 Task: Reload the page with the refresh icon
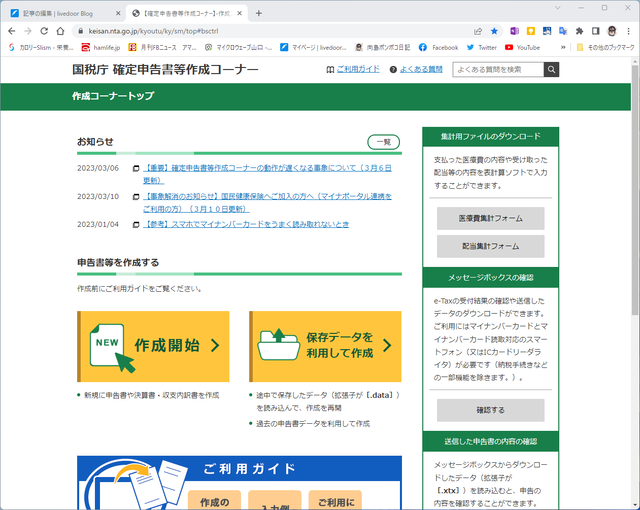44,31
